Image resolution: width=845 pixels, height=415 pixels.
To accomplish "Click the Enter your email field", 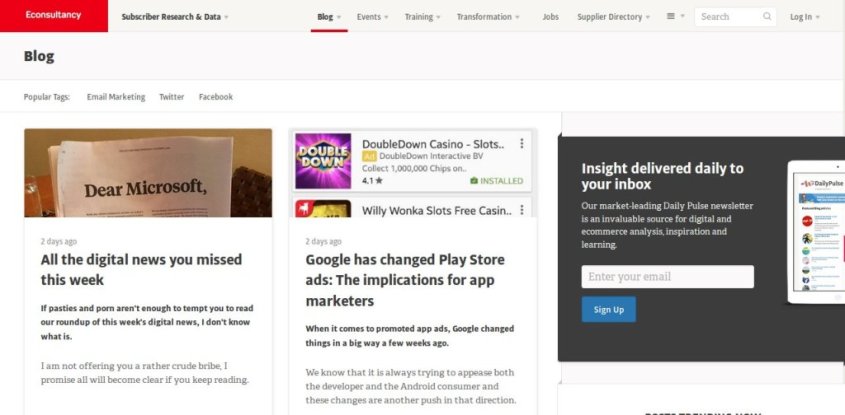I will tap(667, 276).
